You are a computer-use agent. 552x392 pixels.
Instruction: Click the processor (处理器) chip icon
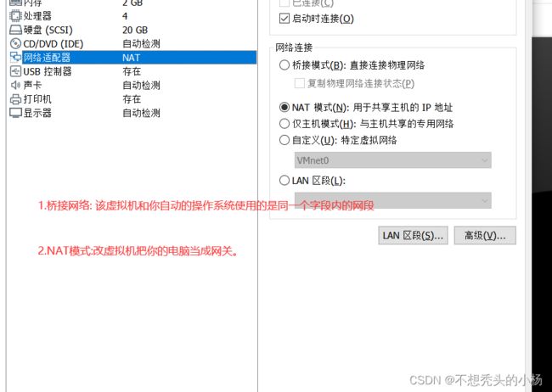(15, 16)
